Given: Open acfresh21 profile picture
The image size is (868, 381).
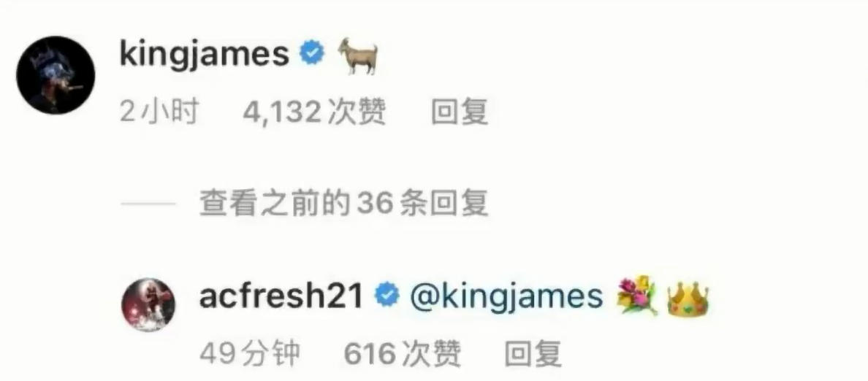Looking at the screenshot, I should point(148,304).
